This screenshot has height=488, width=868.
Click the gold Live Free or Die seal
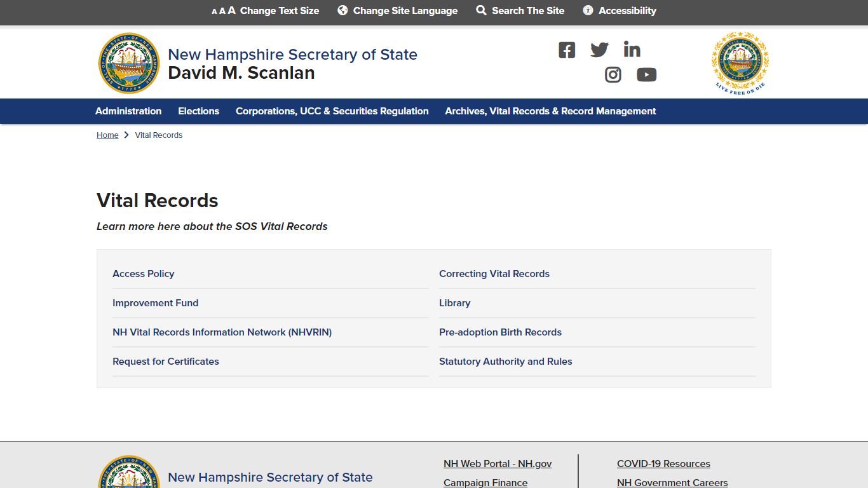pyautogui.click(x=740, y=63)
